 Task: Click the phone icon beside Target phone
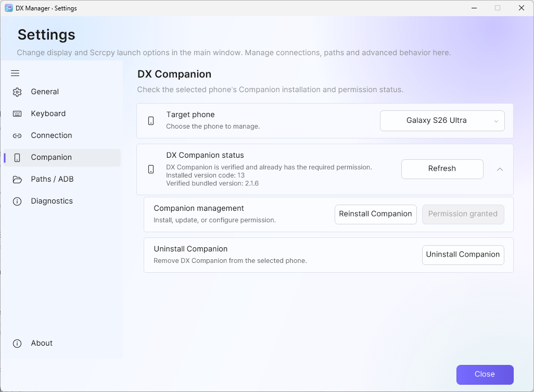(151, 121)
